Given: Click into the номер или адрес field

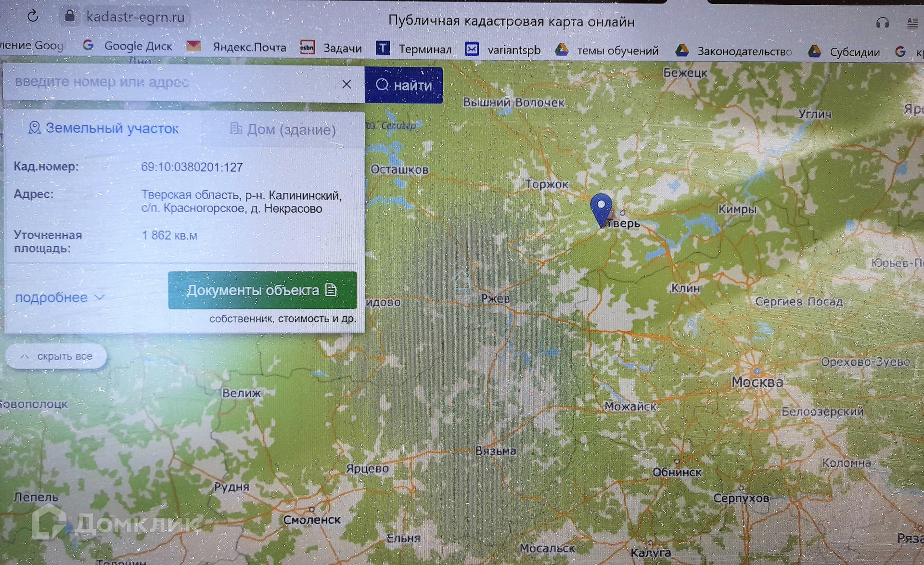Looking at the screenshot, I should [168, 83].
